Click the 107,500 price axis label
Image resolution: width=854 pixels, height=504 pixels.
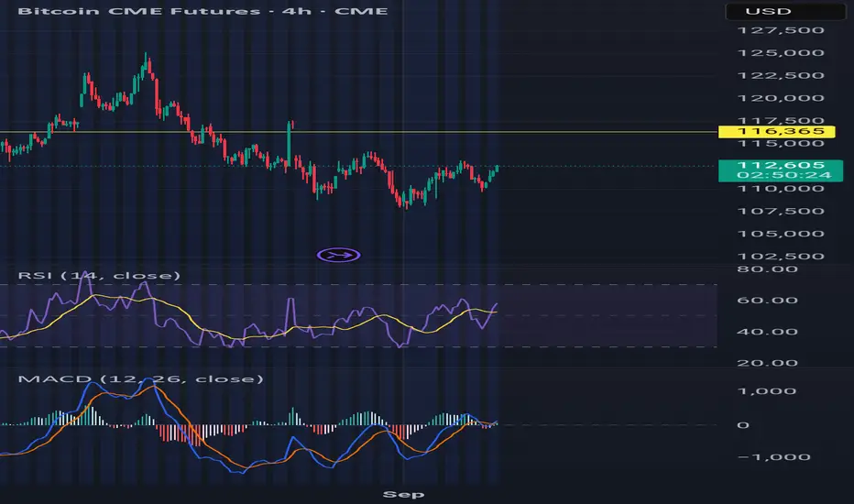pyautogui.click(x=781, y=211)
